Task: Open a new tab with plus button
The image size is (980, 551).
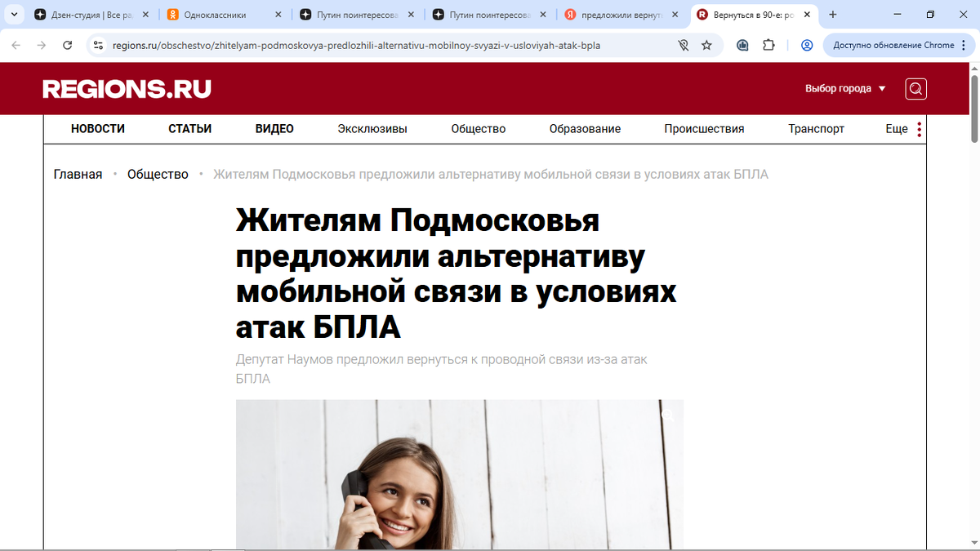Action: tap(833, 15)
